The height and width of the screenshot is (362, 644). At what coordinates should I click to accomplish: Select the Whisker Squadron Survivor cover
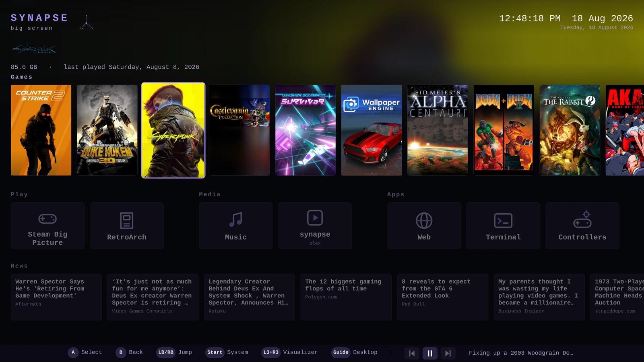[305, 130]
